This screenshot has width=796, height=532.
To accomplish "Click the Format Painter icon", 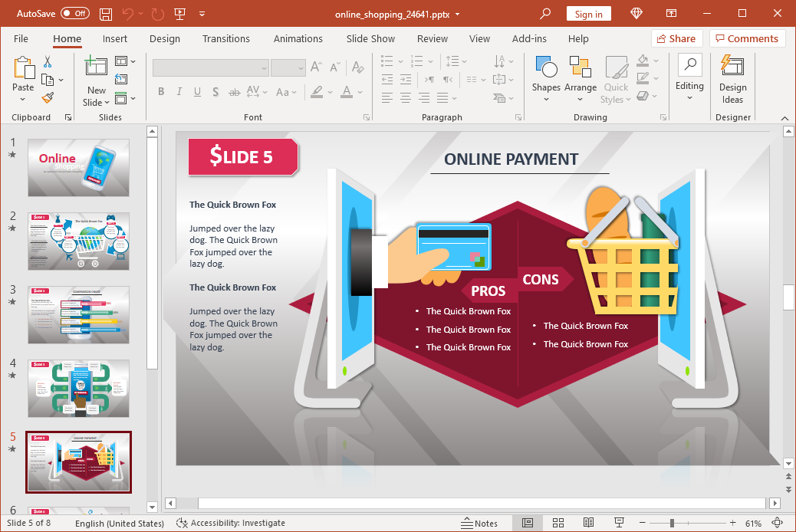I will 48,98.
